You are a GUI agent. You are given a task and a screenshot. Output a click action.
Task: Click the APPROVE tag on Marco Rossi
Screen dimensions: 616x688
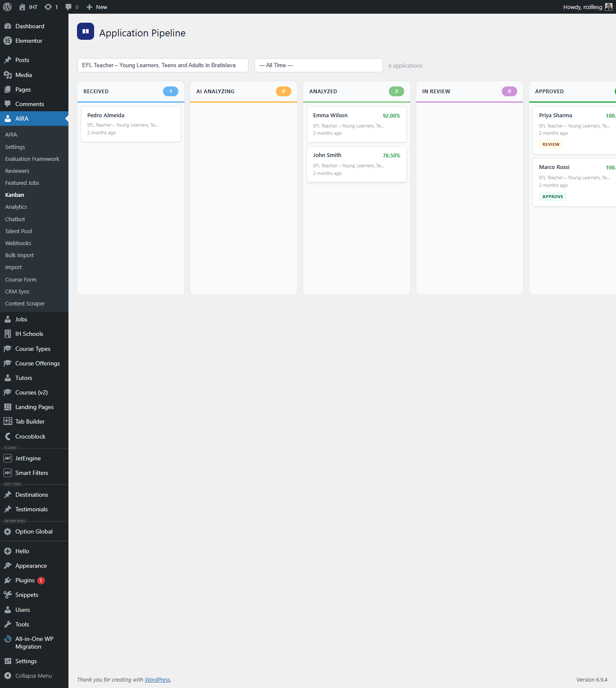(x=553, y=196)
